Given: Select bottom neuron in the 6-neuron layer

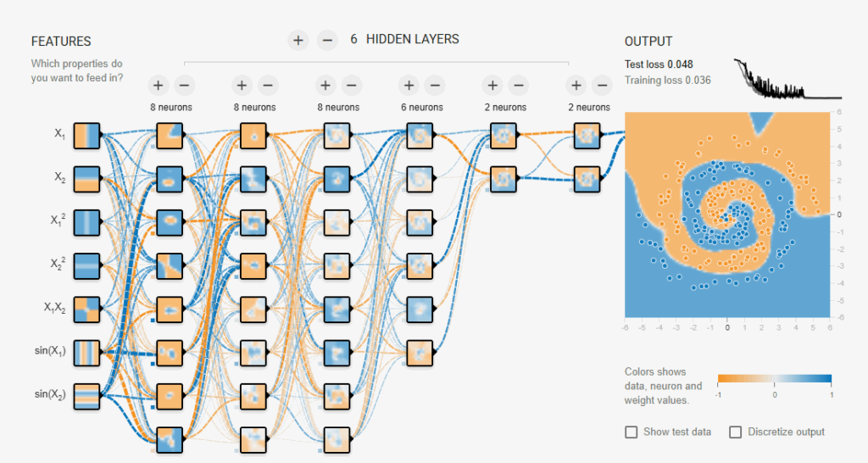Looking at the screenshot, I should tap(420, 353).
